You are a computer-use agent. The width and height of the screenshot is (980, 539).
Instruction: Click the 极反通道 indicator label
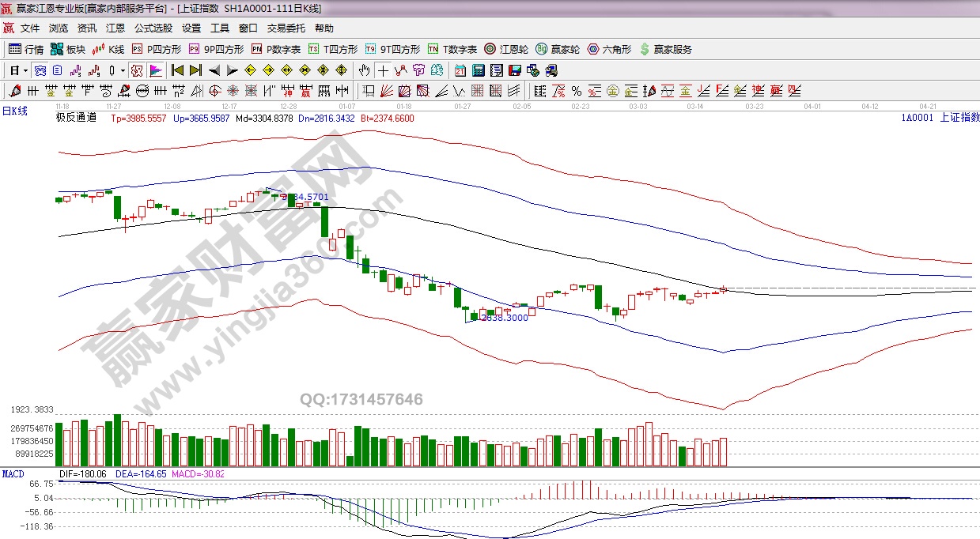pyautogui.click(x=76, y=118)
